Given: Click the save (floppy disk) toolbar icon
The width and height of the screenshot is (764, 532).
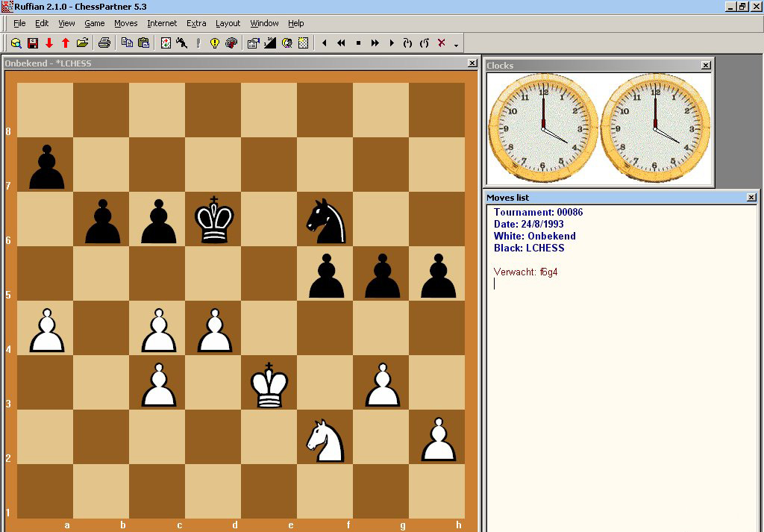Looking at the screenshot, I should pos(32,43).
